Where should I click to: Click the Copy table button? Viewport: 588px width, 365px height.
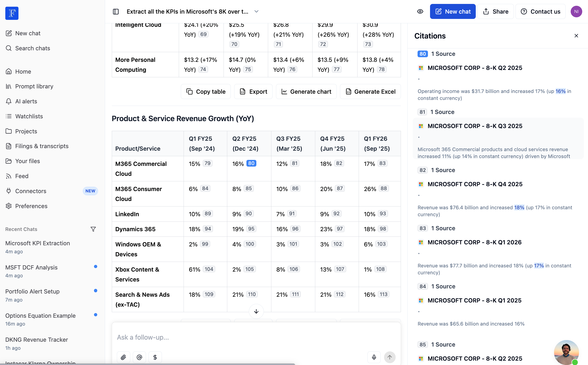pos(206,92)
